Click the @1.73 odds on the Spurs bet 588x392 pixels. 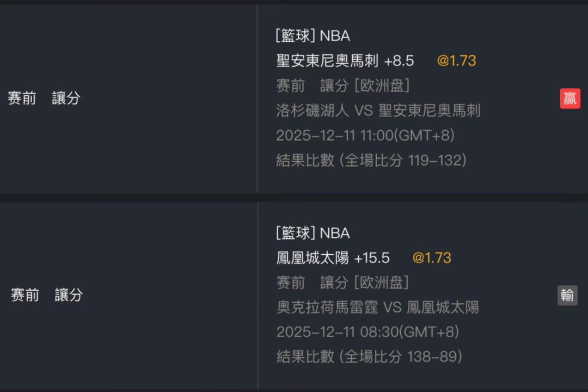pyautogui.click(x=456, y=61)
